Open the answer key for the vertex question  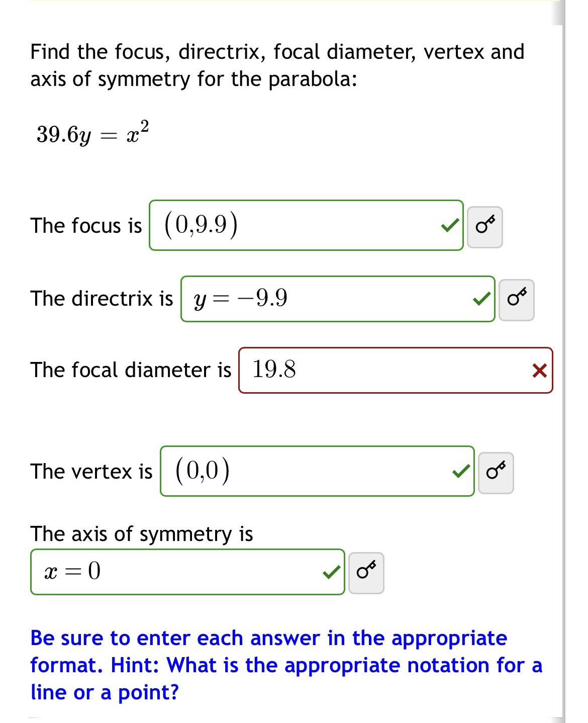pyautogui.click(x=497, y=472)
